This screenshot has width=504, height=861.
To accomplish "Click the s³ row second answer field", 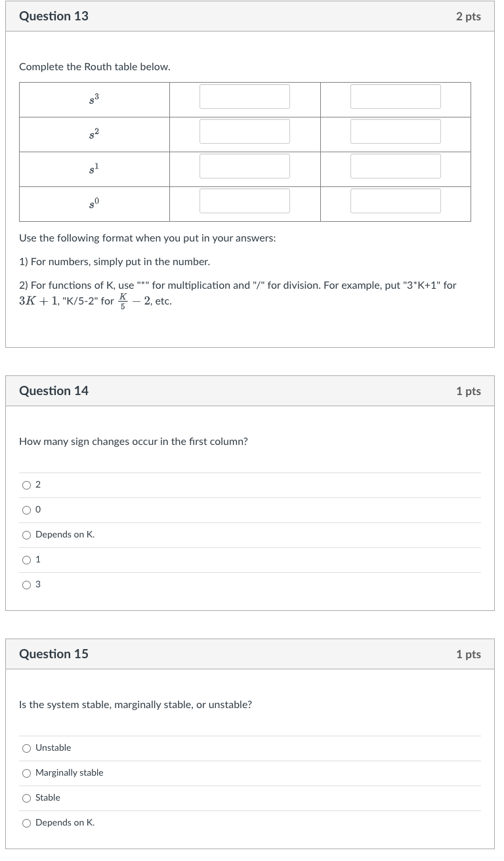I will (x=395, y=96).
